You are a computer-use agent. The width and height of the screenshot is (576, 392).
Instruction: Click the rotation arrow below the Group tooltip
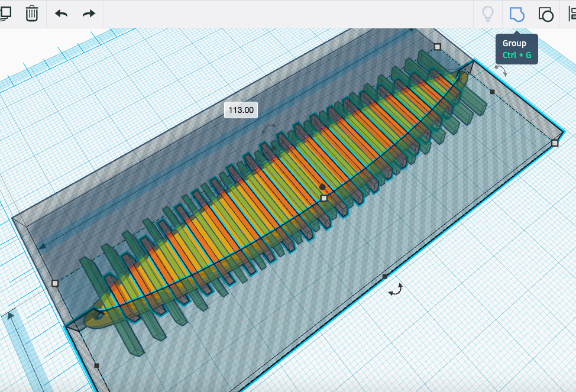(x=501, y=70)
